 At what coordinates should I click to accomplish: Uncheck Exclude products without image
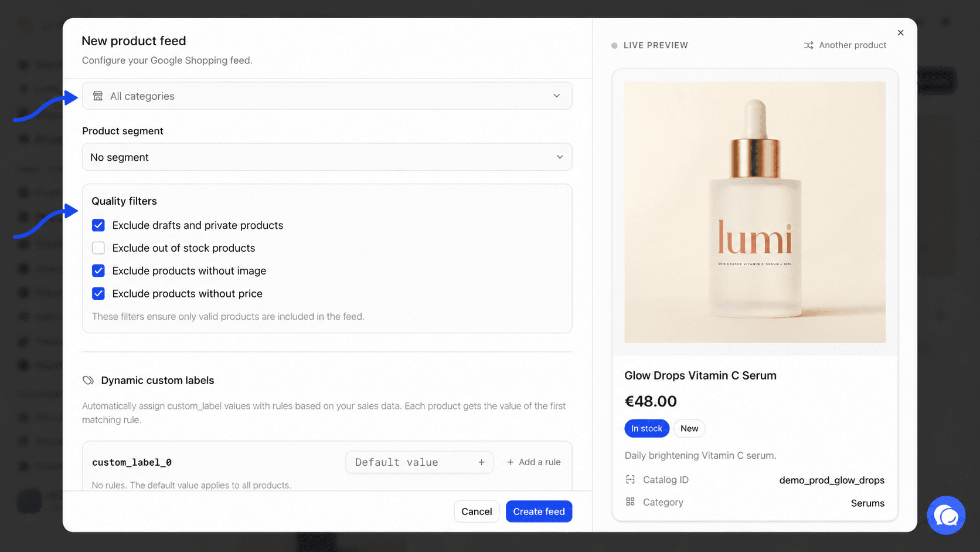pos(98,271)
